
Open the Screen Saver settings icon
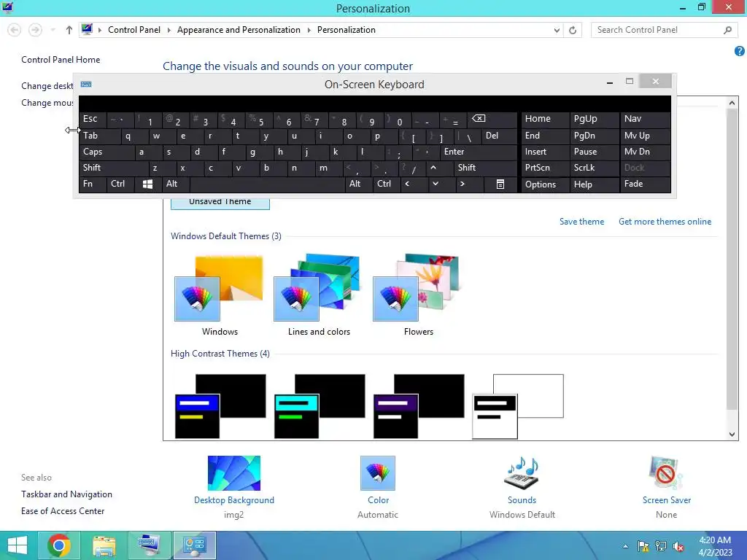(x=666, y=472)
